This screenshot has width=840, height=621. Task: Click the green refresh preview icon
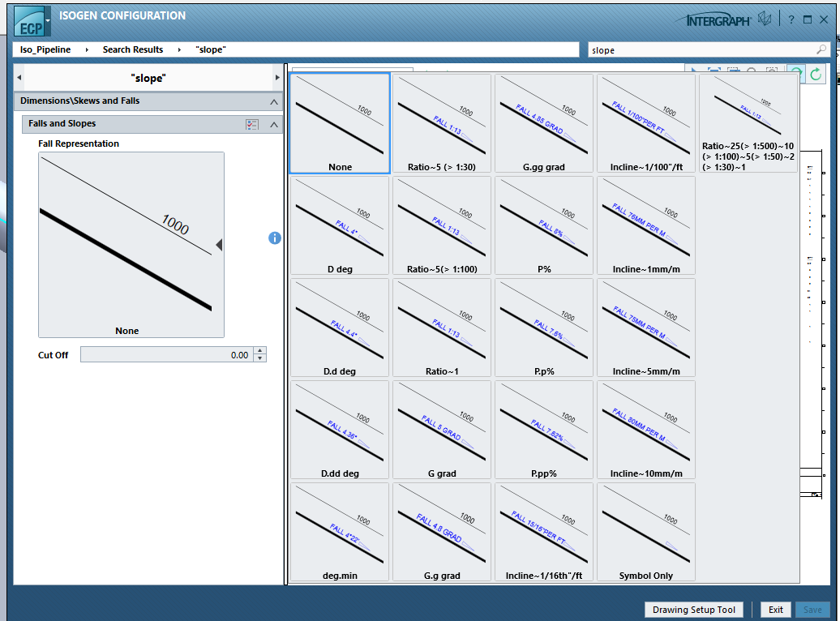[x=816, y=75]
